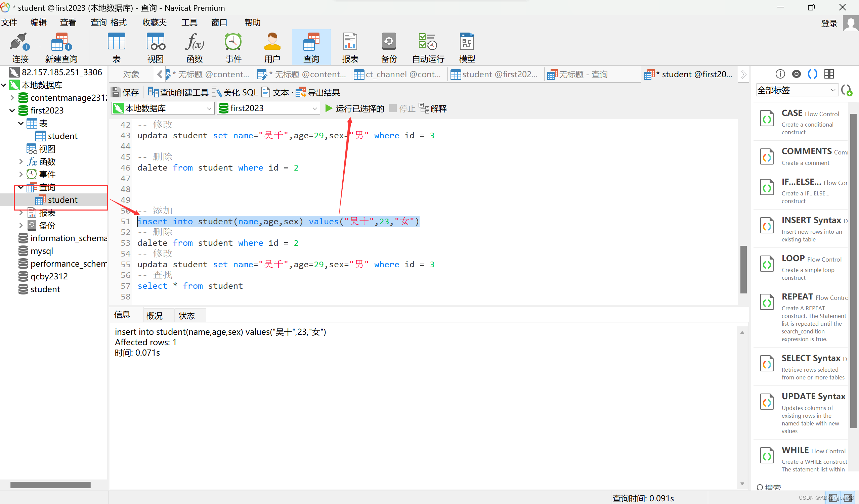Image resolution: width=859 pixels, height=504 pixels.
Task: Open the 收藏夹 menu
Action: point(155,22)
